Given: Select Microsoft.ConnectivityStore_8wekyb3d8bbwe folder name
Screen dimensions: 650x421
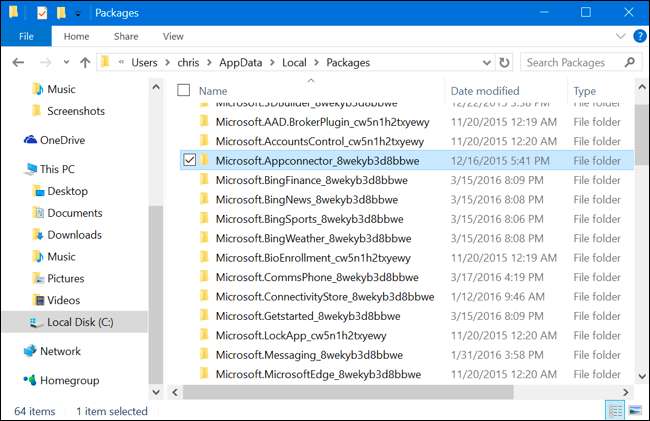Looking at the screenshot, I should pyautogui.click(x=325, y=297).
